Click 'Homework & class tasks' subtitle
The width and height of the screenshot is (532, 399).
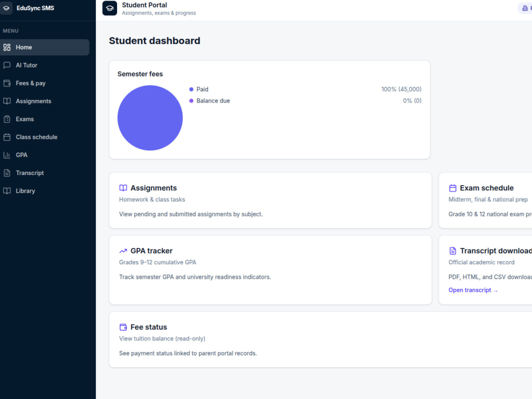click(x=152, y=199)
